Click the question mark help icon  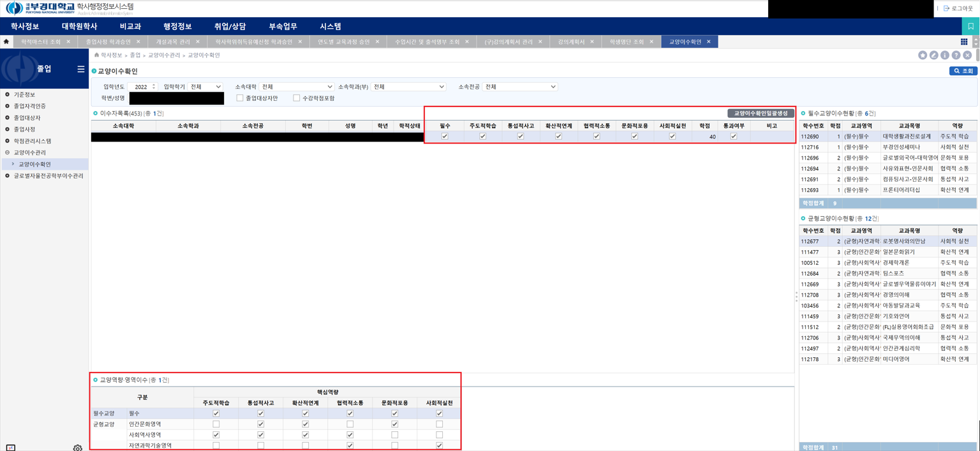click(956, 55)
